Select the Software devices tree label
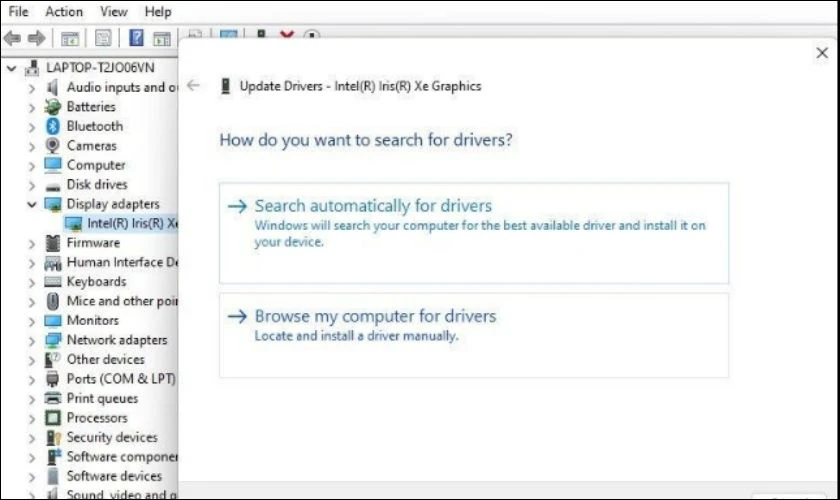The height and width of the screenshot is (500, 840). [114, 476]
